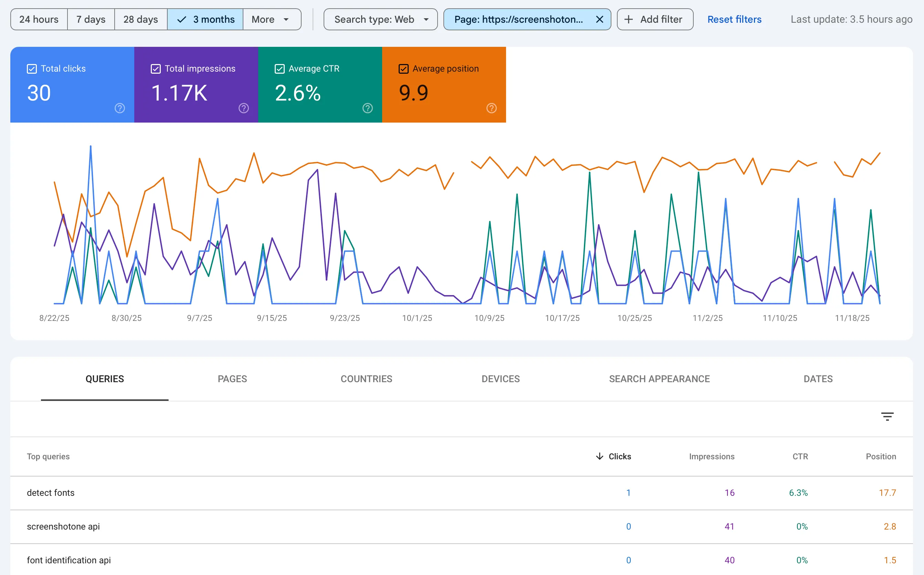Click the sort arrow beside Clicks column
Screen dimensions: 924x575
(600, 456)
